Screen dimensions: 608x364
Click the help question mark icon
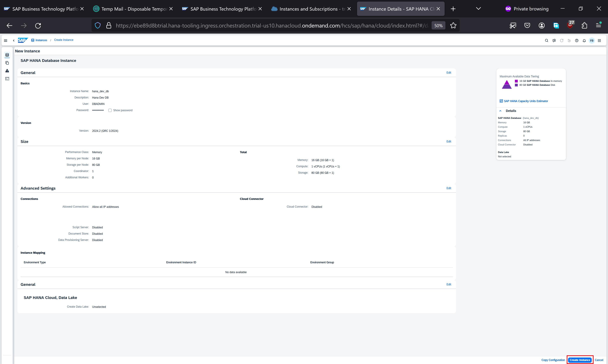tap(577, 41)
